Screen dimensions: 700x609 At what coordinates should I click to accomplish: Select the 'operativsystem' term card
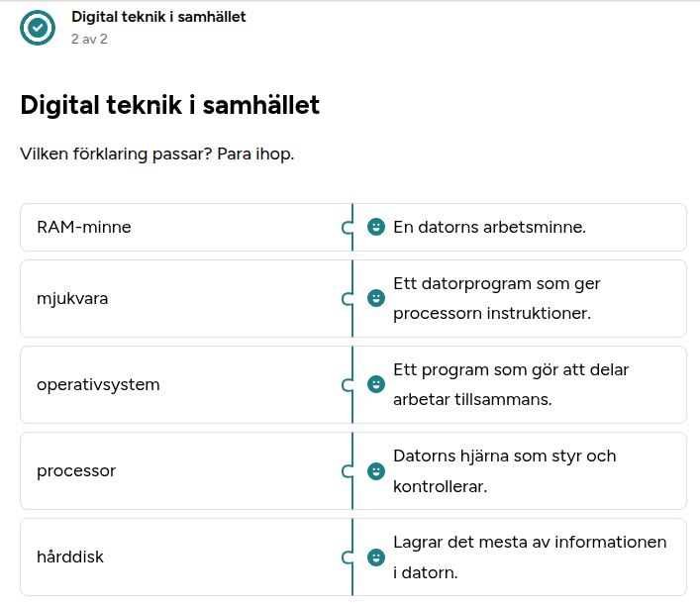[x=185, y=384]
